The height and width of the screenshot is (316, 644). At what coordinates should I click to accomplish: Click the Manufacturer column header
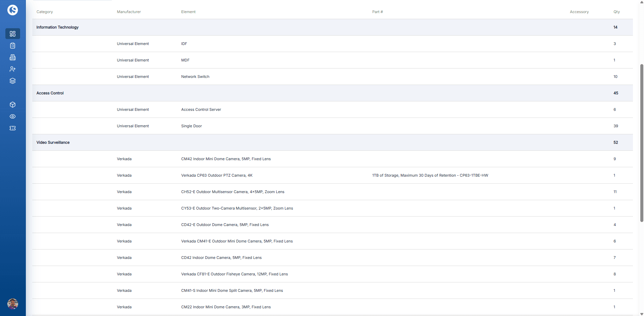pos(129,12)
